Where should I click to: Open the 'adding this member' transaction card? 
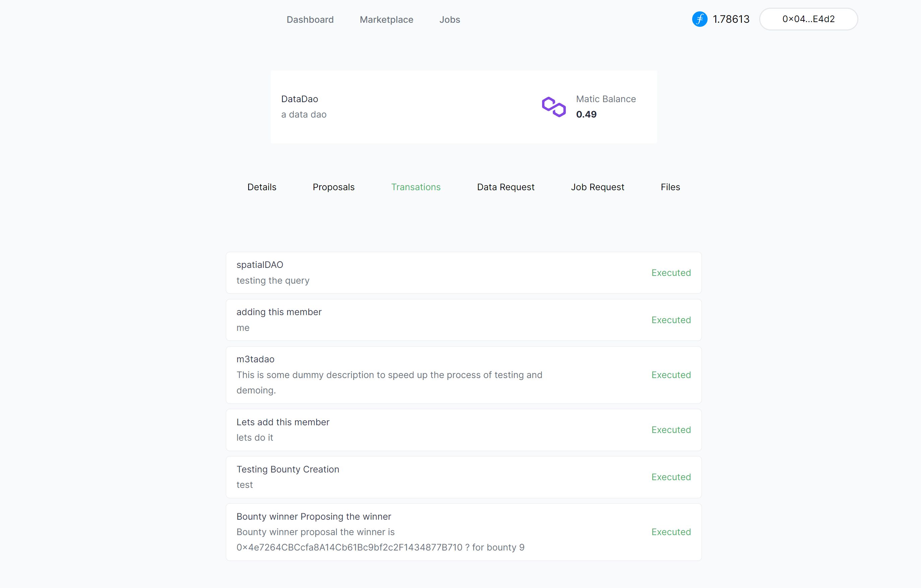(x=464, y=319)
